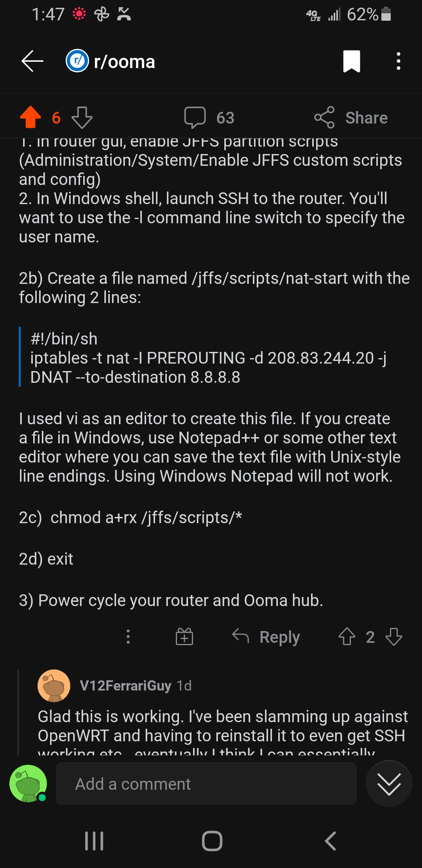The height and width of the screenshot is (868, 422).
Task: Tap the Add a comment field
Action: pyautogui.click(x=206, y=784)
